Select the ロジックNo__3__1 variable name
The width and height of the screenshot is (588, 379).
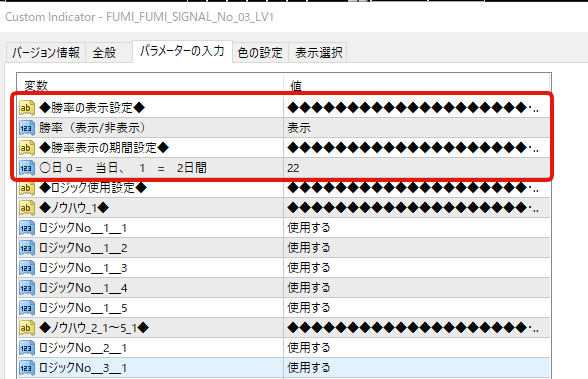point(83,368)
